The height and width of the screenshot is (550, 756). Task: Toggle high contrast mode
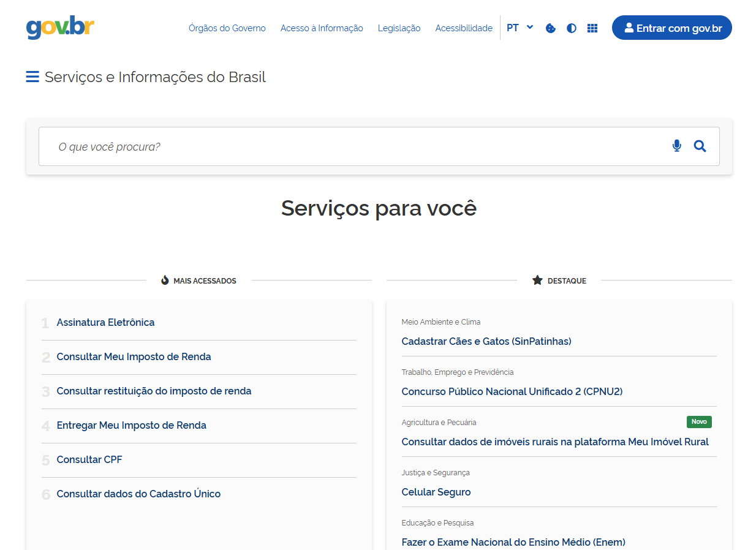[572, 28]
